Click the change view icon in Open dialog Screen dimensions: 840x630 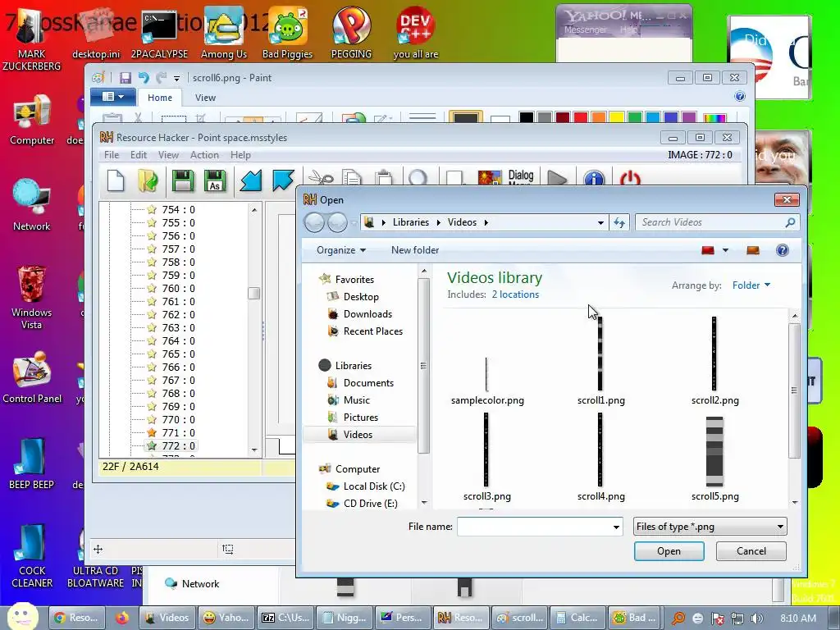click(x=708, y=250)
